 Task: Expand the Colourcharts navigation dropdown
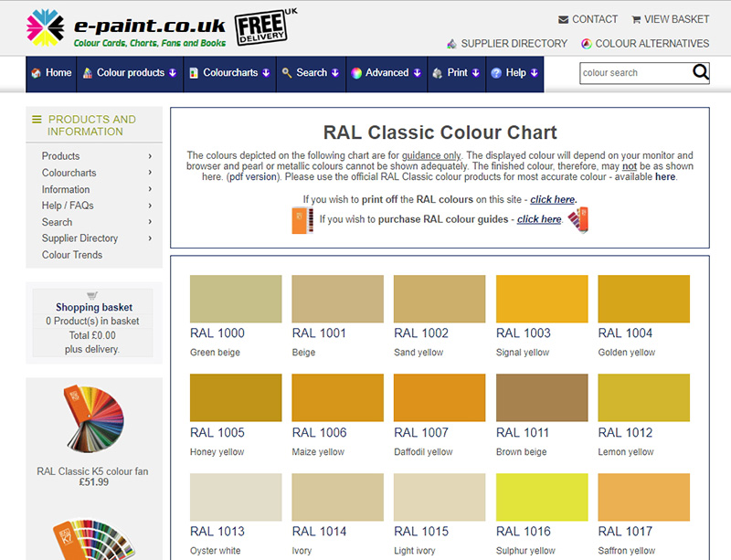tap(229, 73)
